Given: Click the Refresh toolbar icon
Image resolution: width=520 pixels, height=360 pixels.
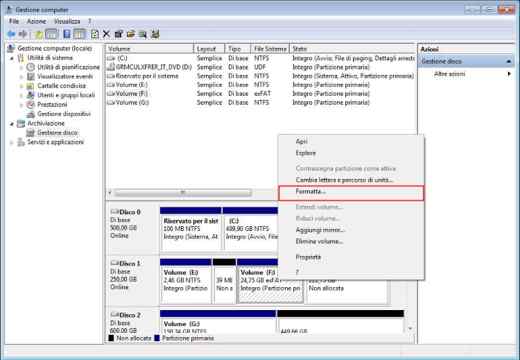Looking at the screenshot, I should 95,34.
